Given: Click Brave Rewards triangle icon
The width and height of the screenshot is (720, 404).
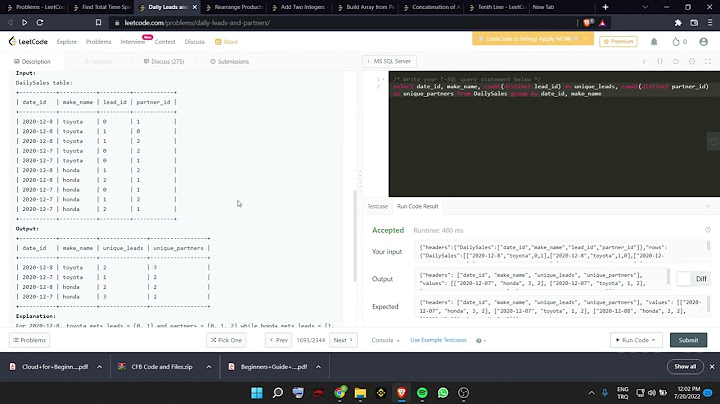Looking at the screenshot, I should tap(602, 22).
